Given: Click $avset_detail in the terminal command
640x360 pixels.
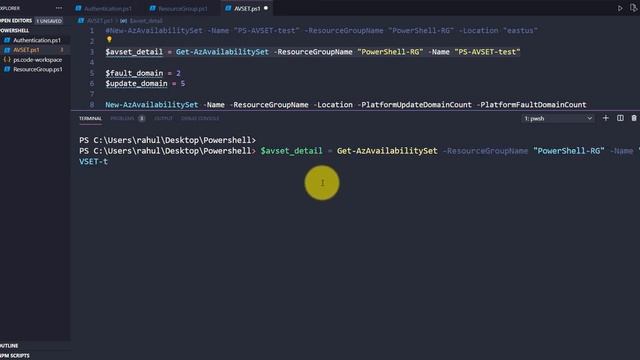Looking at the screenshot, I should [291, 151].
